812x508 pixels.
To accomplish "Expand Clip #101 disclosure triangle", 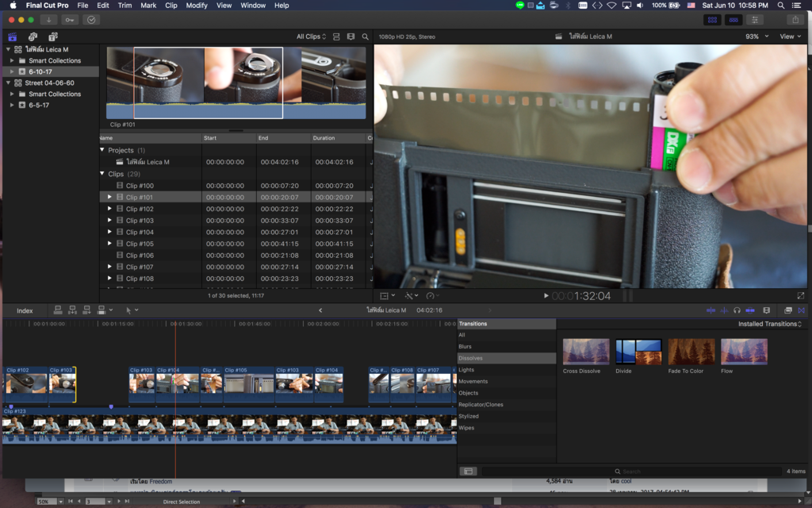I will (110, 198).
